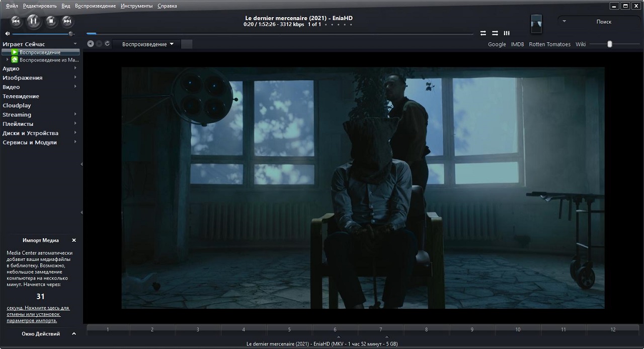Screen dimensions: 644x349
Task: Stop playback with the stop button
Action: point(51,21)
